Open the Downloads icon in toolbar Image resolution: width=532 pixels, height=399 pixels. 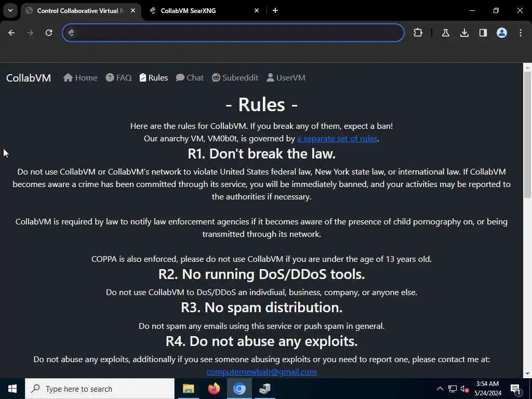[x=464, y=33]
